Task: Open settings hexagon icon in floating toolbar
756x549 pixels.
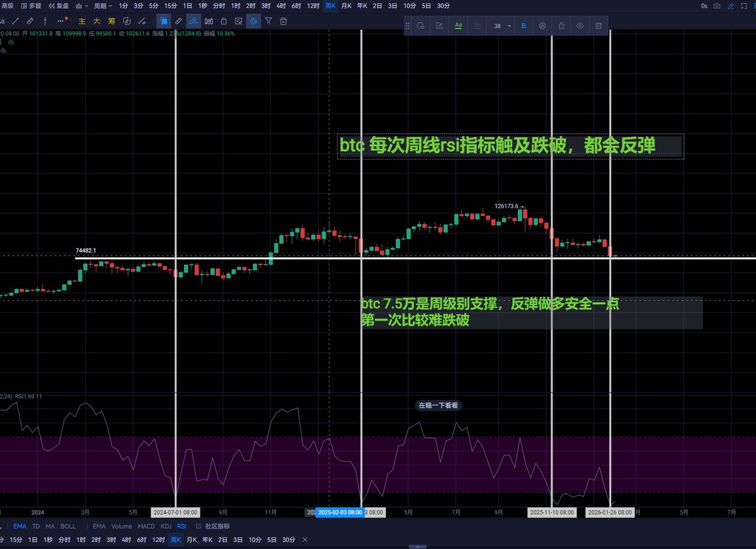Action: [x=542, y=26]
